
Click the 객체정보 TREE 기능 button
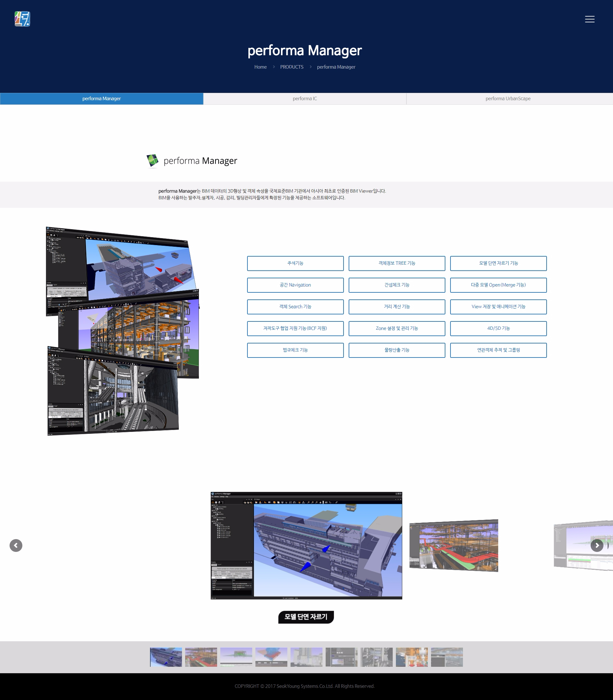pos(397,263)
